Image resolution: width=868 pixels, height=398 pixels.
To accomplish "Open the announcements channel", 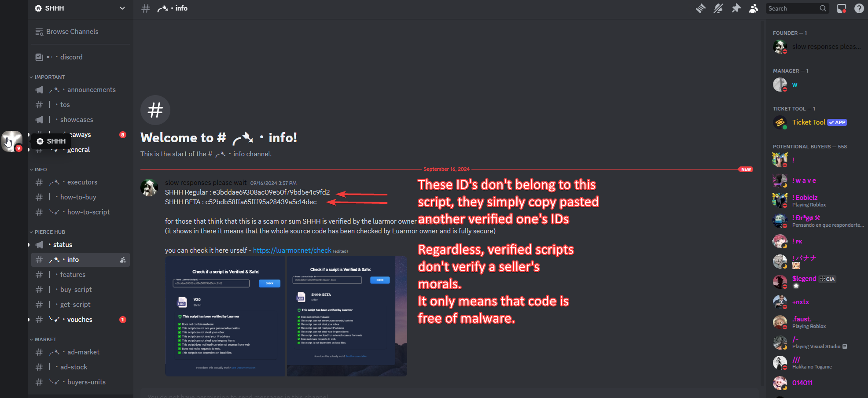I will pyautogui.click(x=80, y=90).
